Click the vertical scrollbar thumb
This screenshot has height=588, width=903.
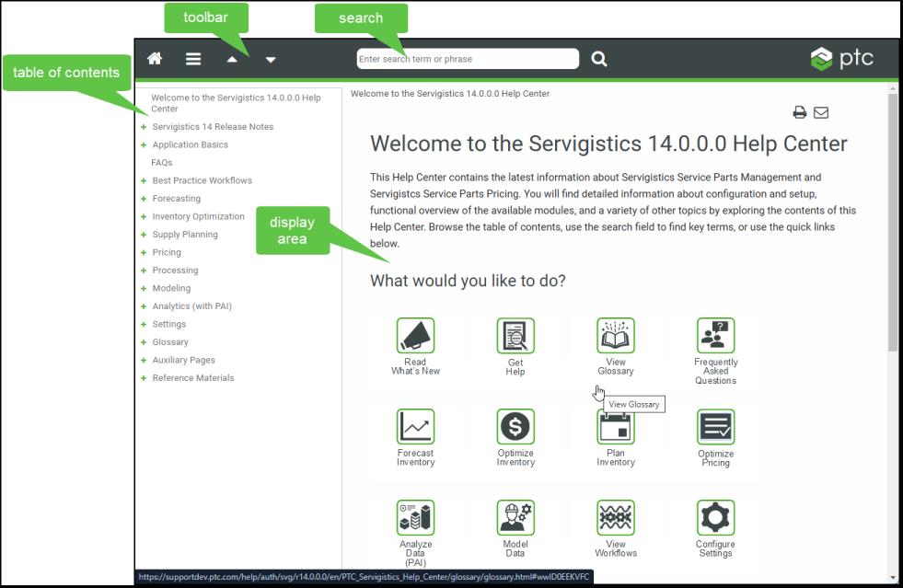[893, 223]
